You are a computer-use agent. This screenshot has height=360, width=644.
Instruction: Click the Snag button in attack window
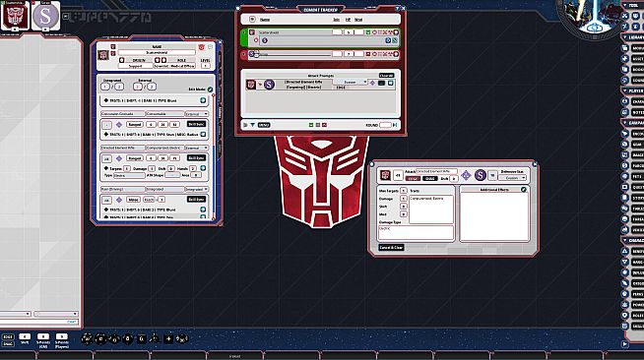click(429, 179)
